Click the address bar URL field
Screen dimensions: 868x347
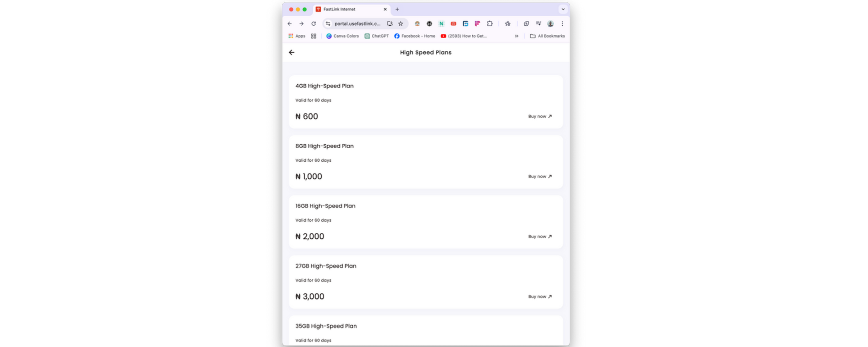(357, 24)
